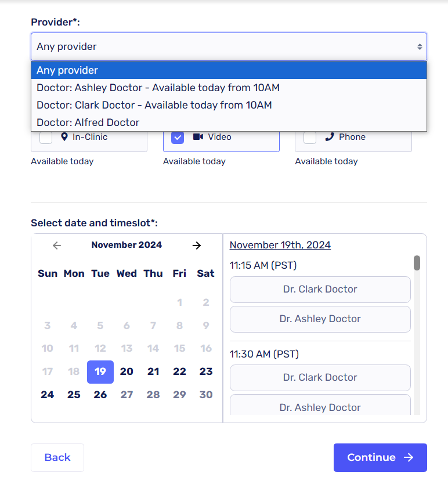Select the Any provider option
Viewport: 448px width, 480px height.
(67, 70)
